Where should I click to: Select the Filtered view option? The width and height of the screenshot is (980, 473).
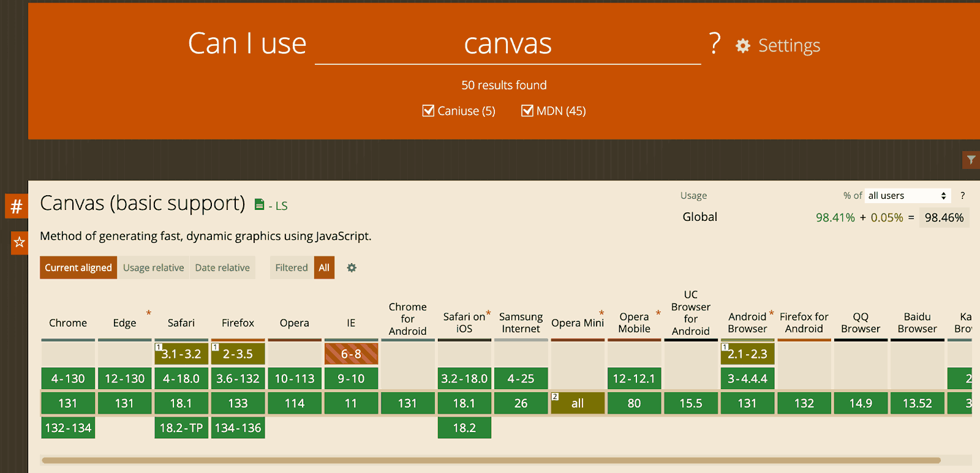pyautogui.click(x=292, y=267)
